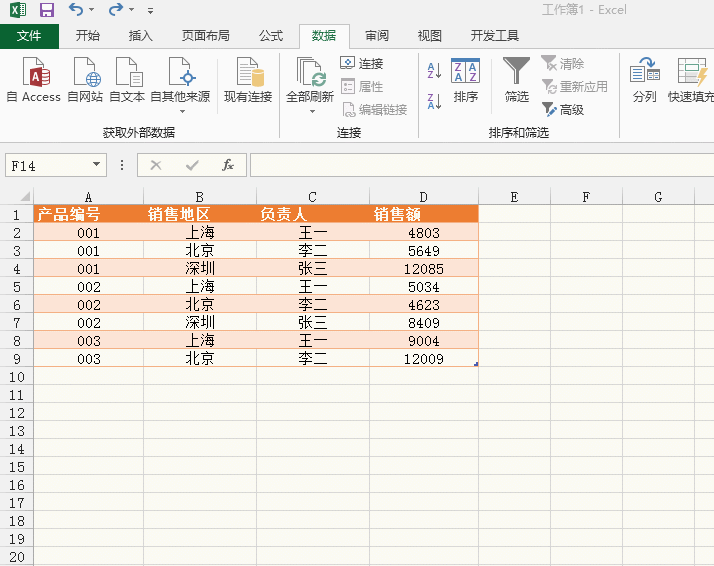The image size is (714, 566).
Task: Click header cell 销售地区
Action: [200, 214]
